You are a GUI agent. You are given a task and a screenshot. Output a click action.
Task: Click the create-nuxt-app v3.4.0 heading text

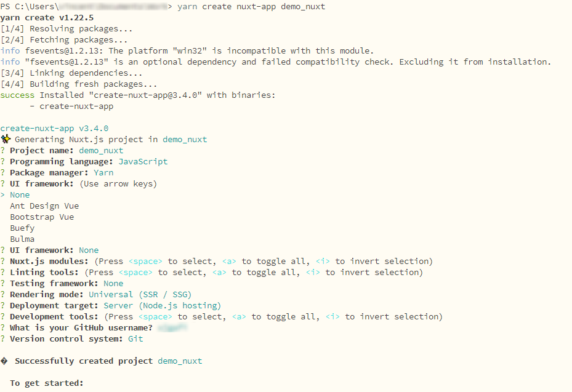click(x=54, y=129)
